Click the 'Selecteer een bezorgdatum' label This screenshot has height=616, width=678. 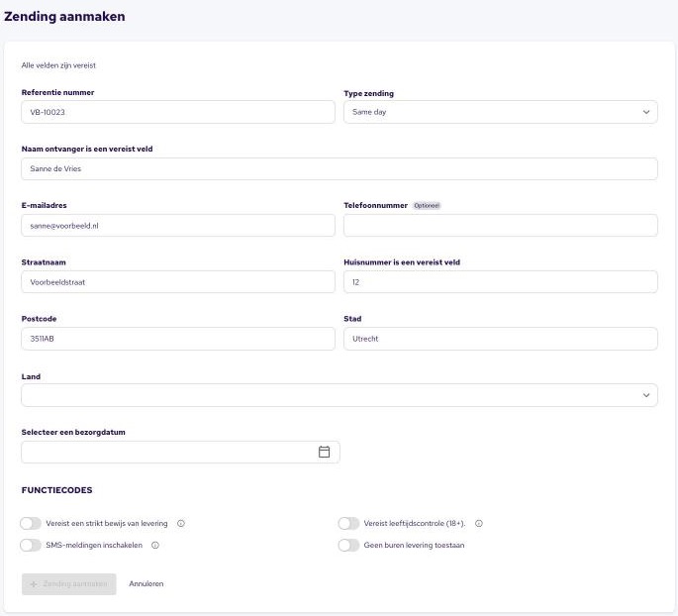[73, 432]
